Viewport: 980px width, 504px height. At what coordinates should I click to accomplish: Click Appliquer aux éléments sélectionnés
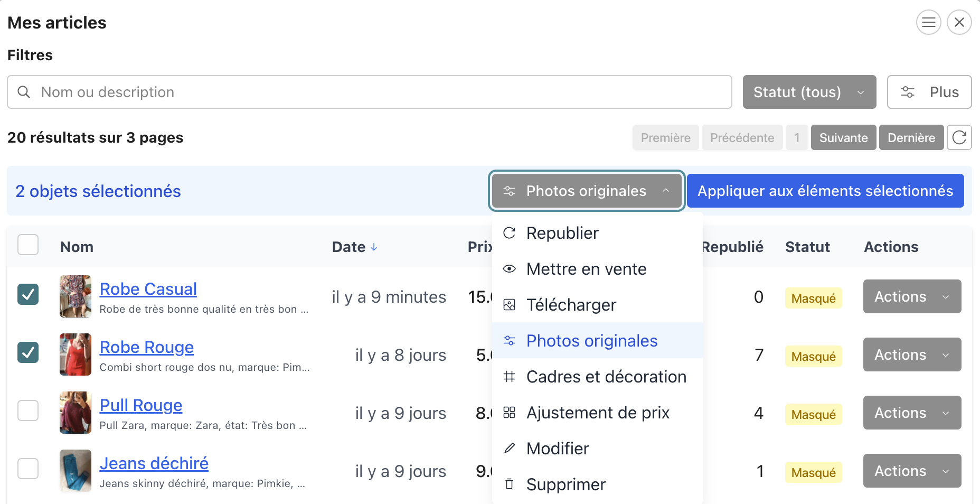point(825,191)
